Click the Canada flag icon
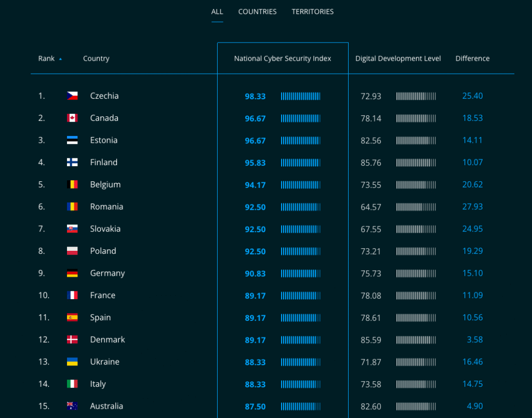This screenshot has width=532, height=418. coord(72,118)
